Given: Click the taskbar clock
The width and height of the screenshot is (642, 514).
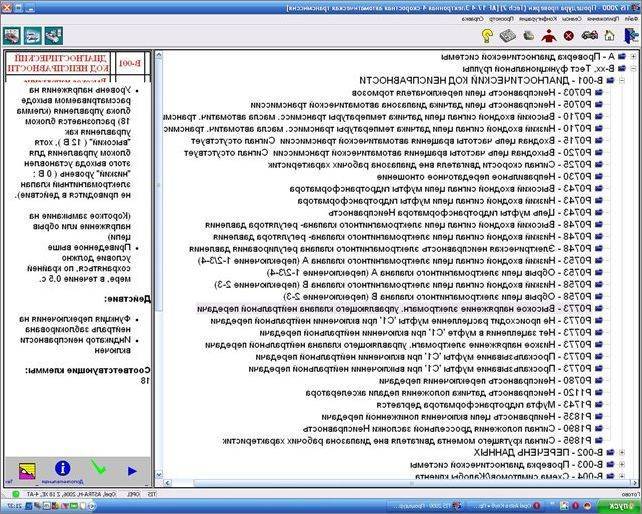Looking at the screenshot, I should pos(14,507).
